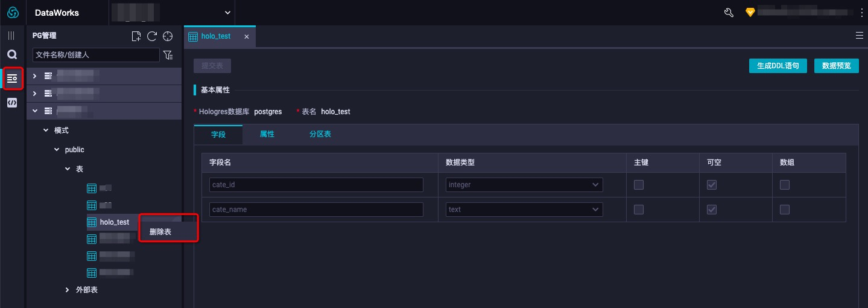Click the 文件名称/创建人 search field
Screen dimensions: 868x308
tap(96, 55)
